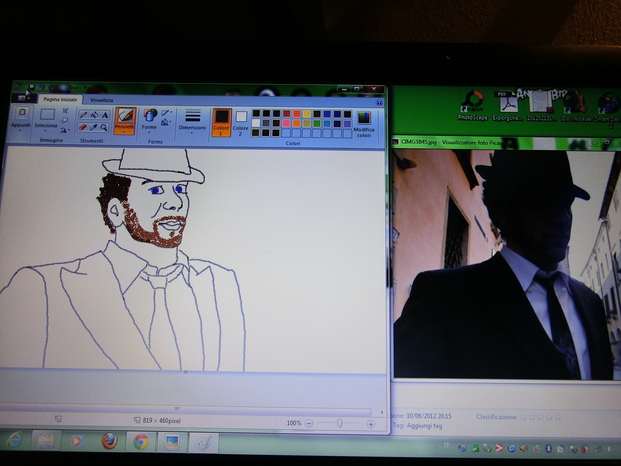Select Colore 1 as active color
Viewport: 621px width, 466px height.
(x=221, y=122)
